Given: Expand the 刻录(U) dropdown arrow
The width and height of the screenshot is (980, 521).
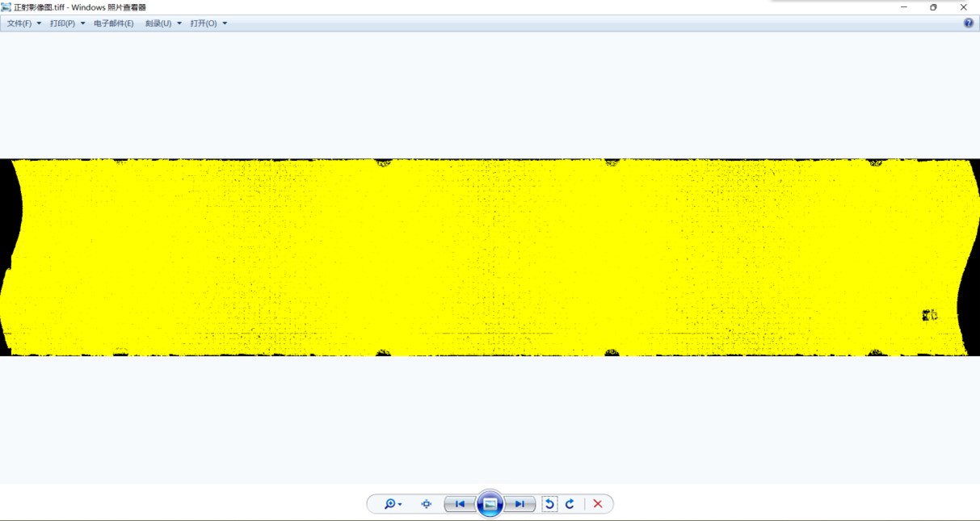Looking at the screenshot, I should click(179, 23).
